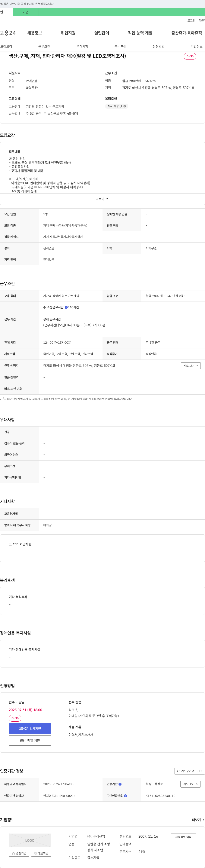This screenshot has width=205, height=868.
Task: Click '월급 280만원 ~ 340만원 이하' cell
Action: click(165, 296)
